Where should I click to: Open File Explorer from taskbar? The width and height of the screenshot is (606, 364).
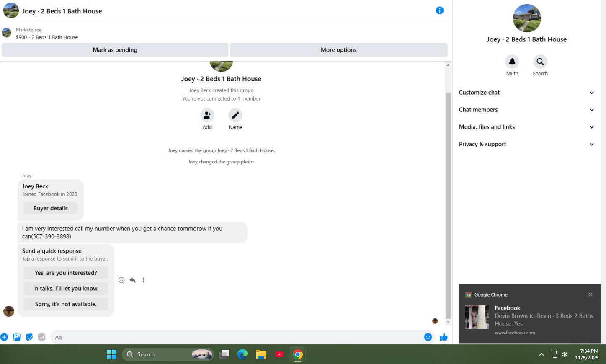pos(261,354)
